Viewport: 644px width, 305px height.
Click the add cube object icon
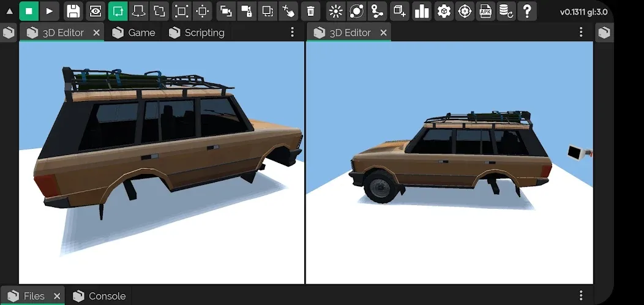point(400,11)
